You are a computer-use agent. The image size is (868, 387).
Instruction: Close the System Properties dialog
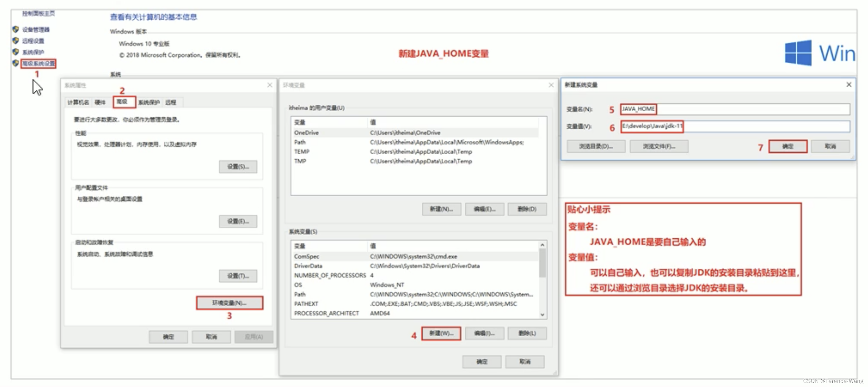(x=270, y=85)
